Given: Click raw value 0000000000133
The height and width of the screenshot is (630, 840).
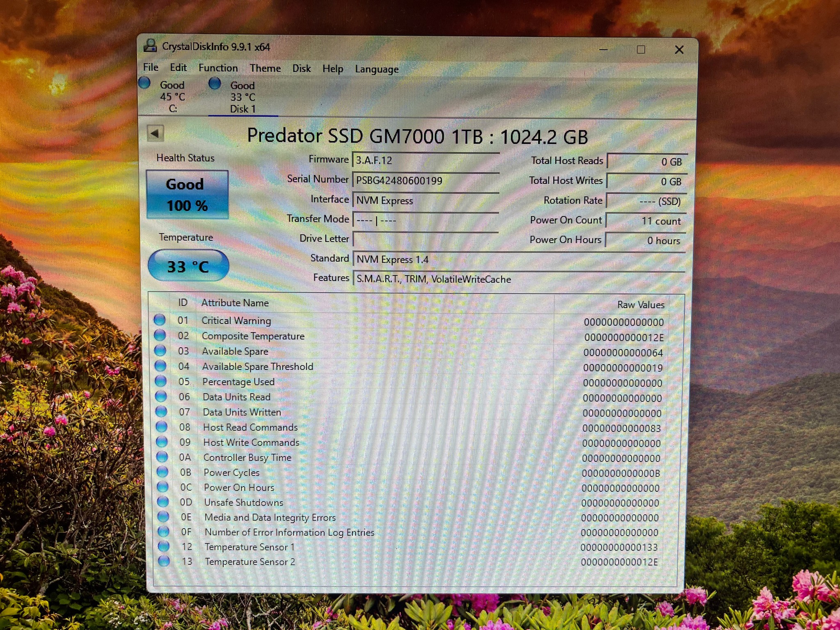Looking at the screenshot, I should tap(619, 547).
